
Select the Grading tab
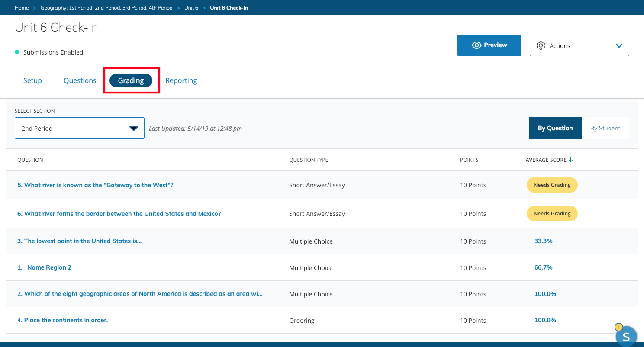(x=131, y=80)
